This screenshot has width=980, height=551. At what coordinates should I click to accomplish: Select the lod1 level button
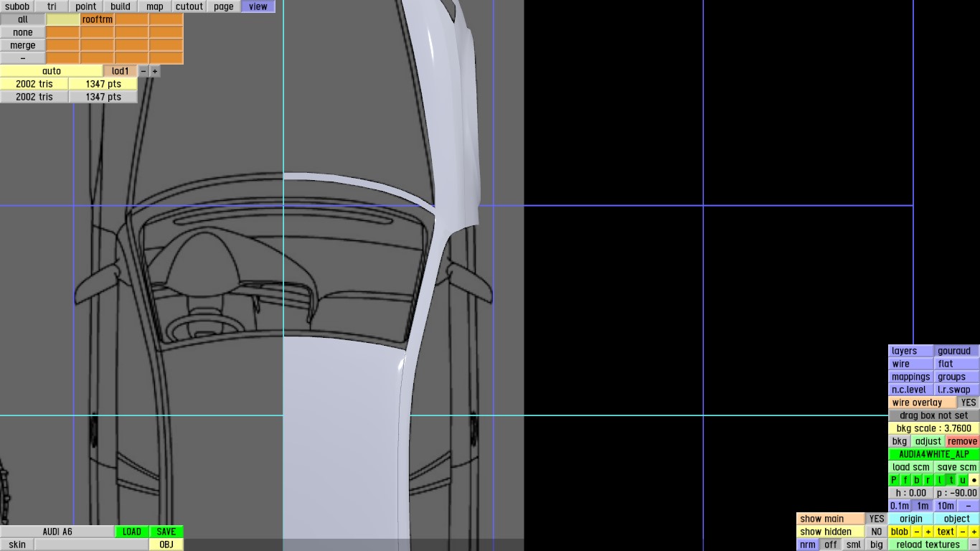(x=121, y=71)
